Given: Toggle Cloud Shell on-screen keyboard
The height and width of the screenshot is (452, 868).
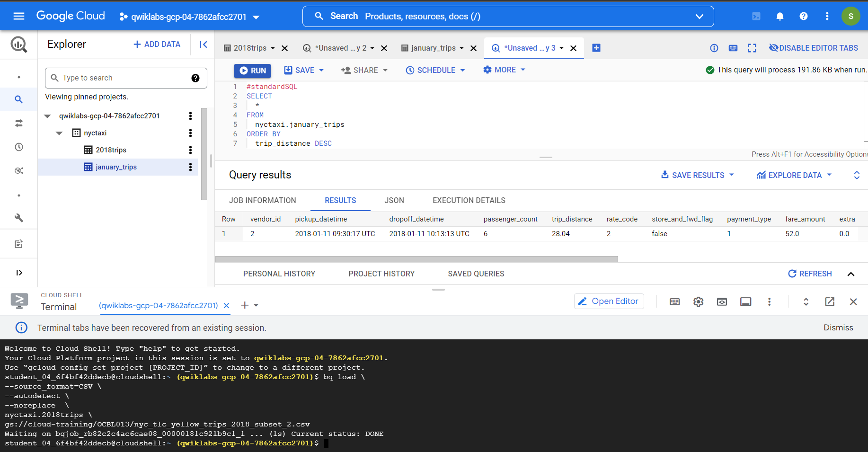Looking at the screenshot, I should (675, 301).
